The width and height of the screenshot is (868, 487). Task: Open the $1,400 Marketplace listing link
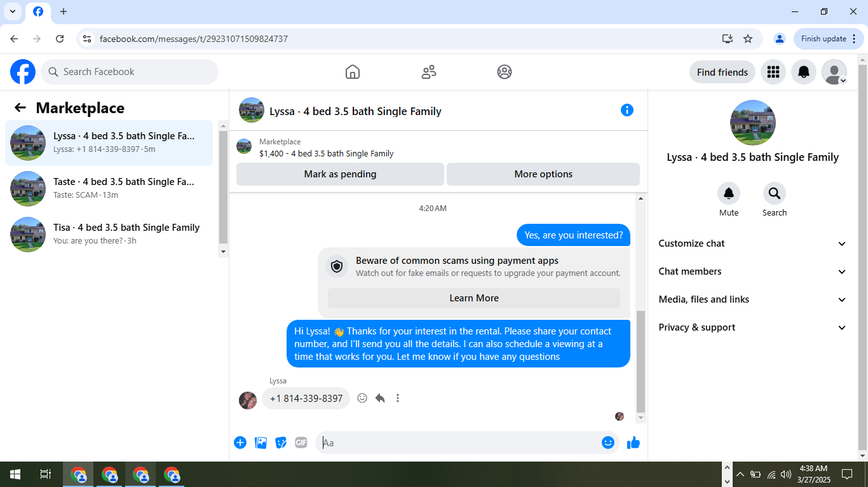click(x=326, y=153)
